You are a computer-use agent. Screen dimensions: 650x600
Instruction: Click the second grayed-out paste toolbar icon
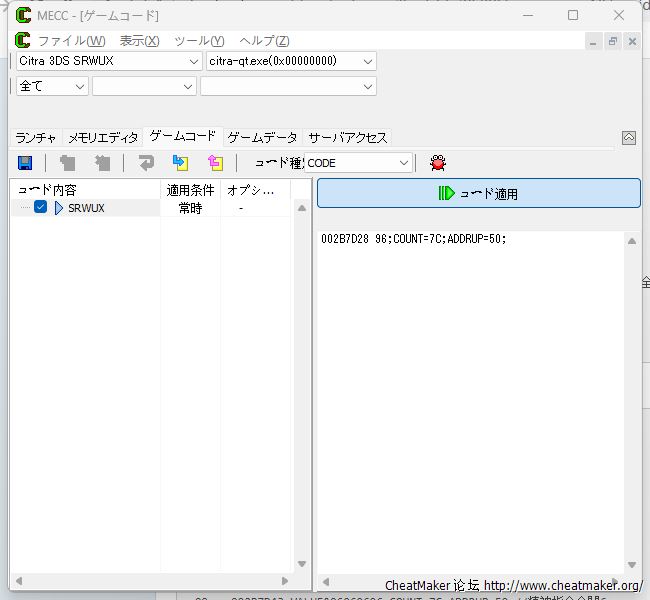coord(102,162)
